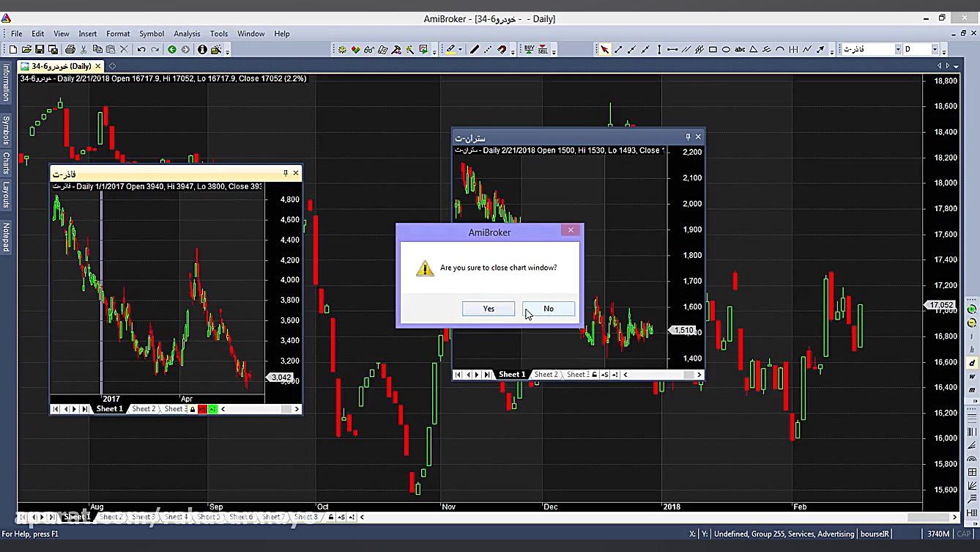Toggle the lock icon in main chart sheet bar
This screenshot has width=980, height=552.
point(331,517)
